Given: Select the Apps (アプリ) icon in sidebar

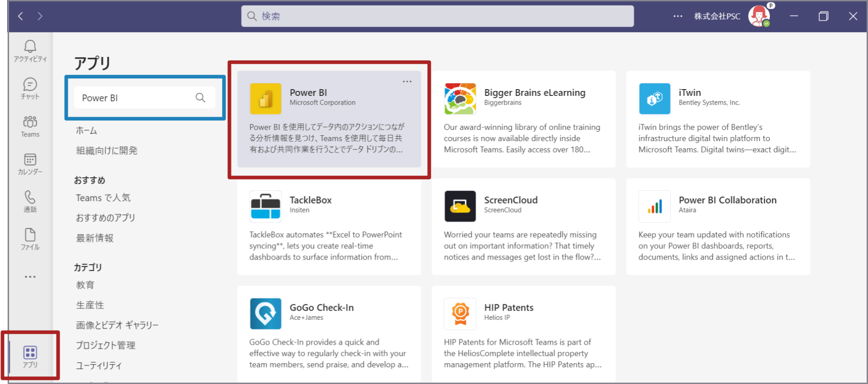Looking at the screenshot, I should 30,357.
